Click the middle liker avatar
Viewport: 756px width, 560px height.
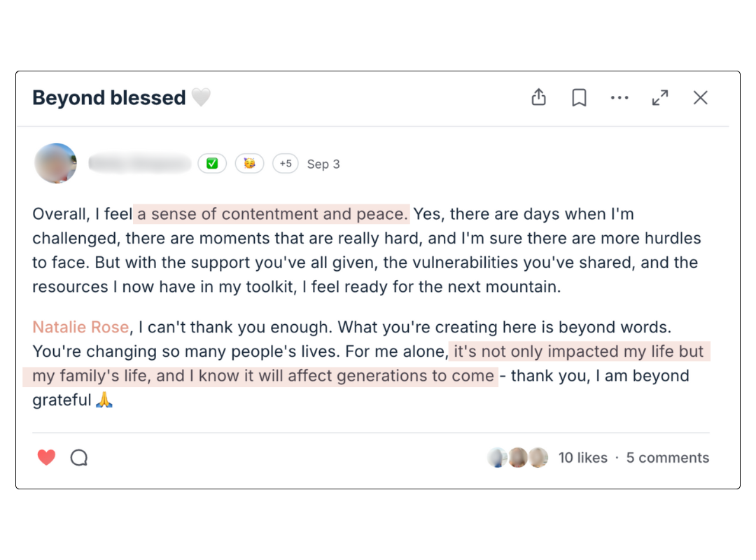517,458
